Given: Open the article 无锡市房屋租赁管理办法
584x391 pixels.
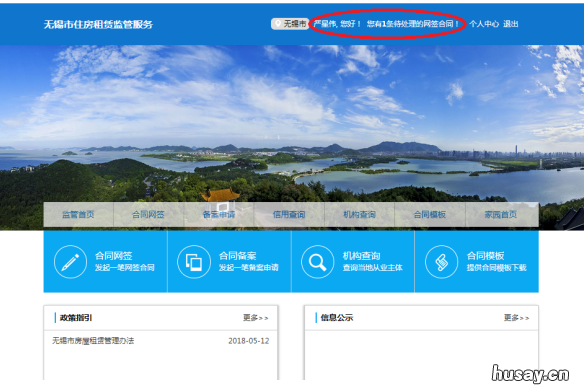Looking at the screenshot, I should [93, 341].
